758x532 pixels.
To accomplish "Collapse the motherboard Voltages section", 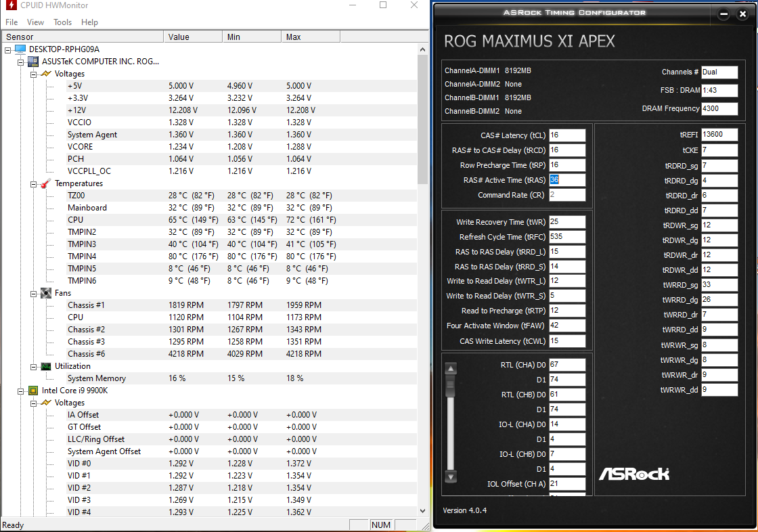I will tap(33, 74).
